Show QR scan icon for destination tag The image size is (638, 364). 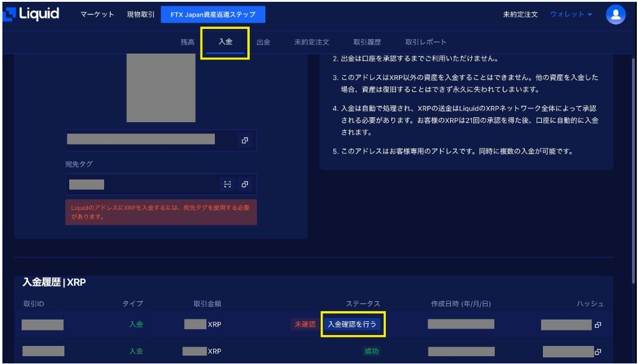point(228,184)
